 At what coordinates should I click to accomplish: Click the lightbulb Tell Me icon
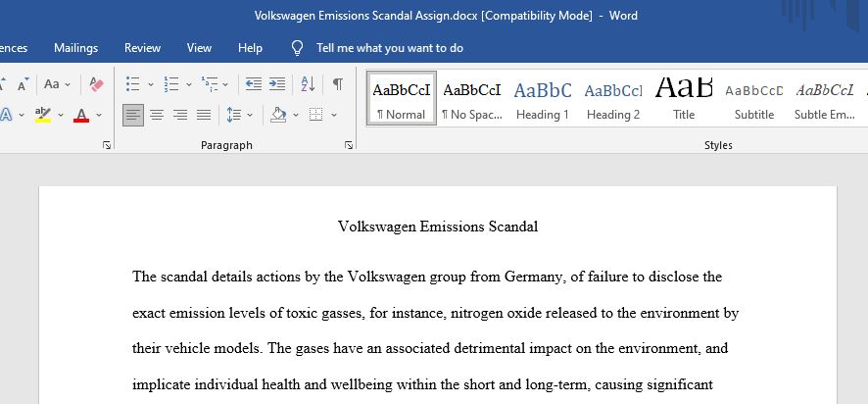[297, 48]
